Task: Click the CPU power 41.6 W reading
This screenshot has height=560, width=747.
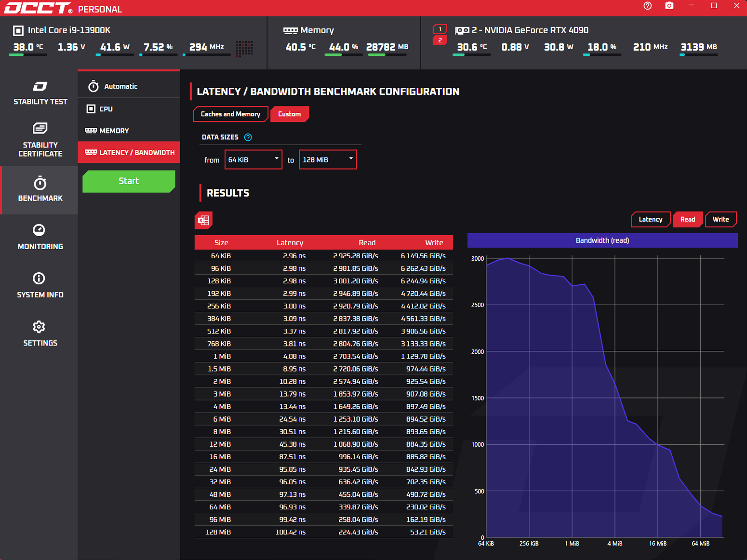Action: pyautogui.click(x=115, y=47)
